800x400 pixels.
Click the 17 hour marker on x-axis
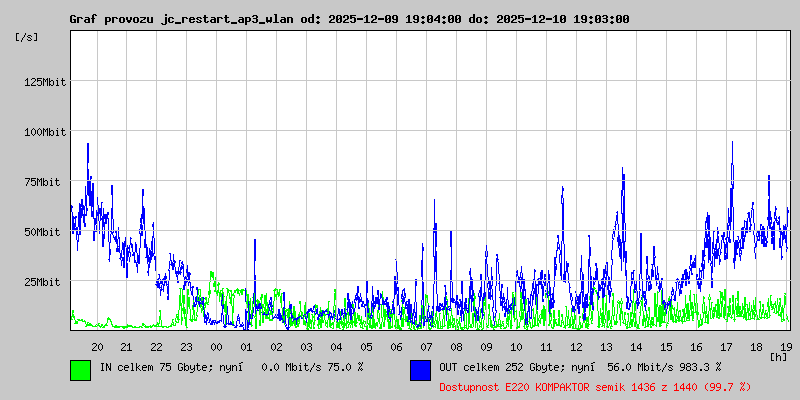pyautogui.click(x=726, y=346)
